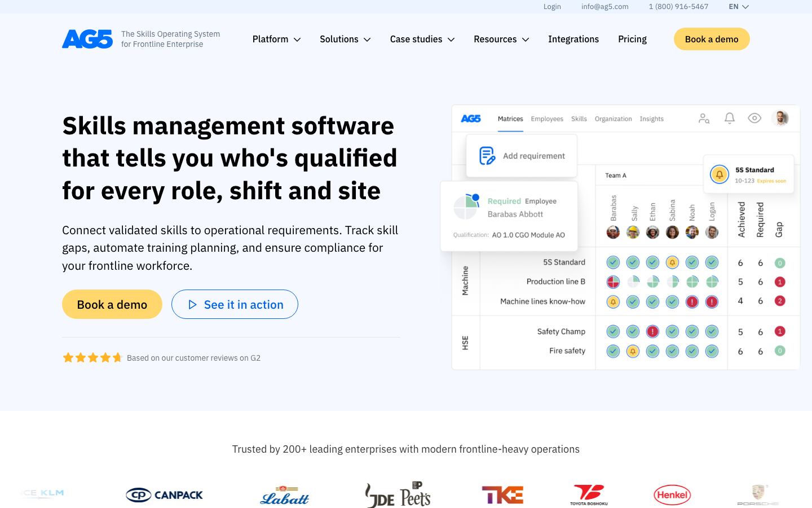Open the EN language selector
This screenshot has height=508, width=812.
[739, 7]
